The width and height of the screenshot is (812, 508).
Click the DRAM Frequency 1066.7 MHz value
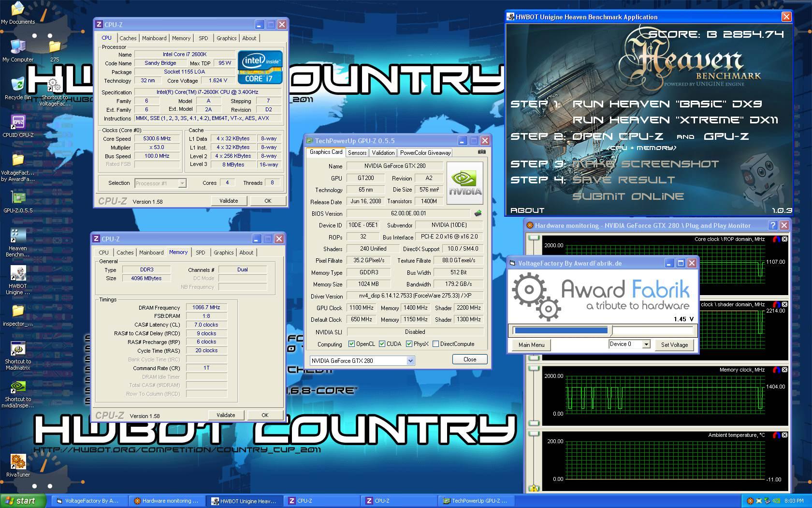[x=206, y=307]
